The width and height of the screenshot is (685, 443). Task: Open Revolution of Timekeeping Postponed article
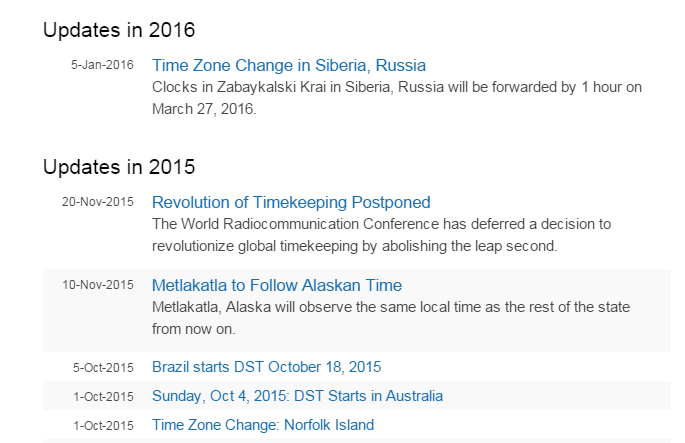[291, 203]
